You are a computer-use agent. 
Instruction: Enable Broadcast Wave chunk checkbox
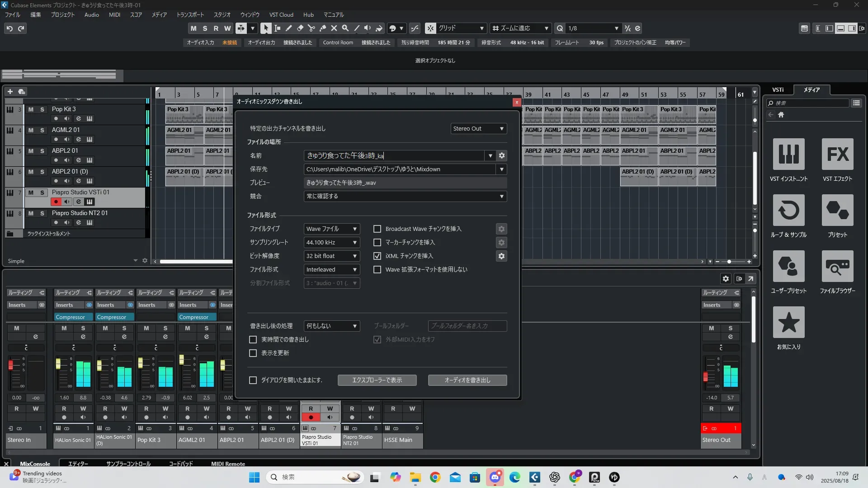coord(377,229)
